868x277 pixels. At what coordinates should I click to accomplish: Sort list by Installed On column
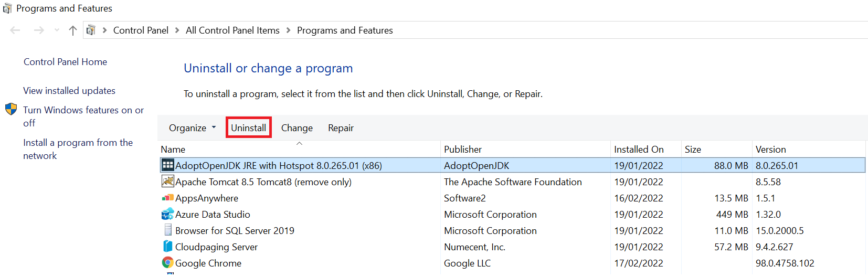[x=639, y=150]
